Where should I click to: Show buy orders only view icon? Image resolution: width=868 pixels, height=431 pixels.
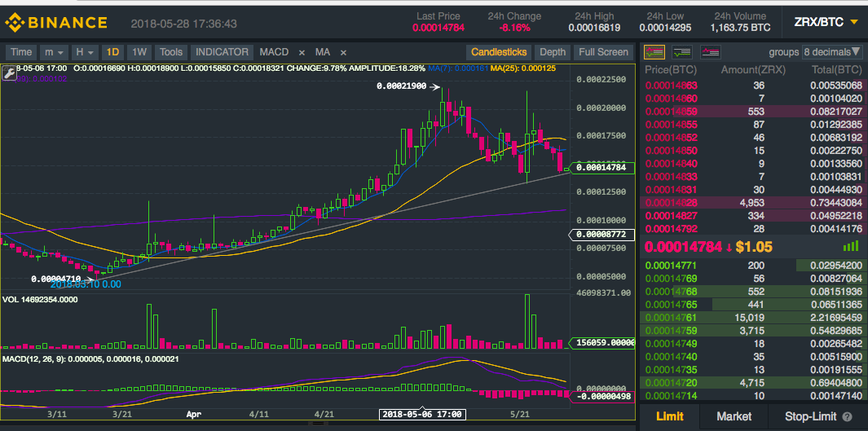tap(682, 53)
